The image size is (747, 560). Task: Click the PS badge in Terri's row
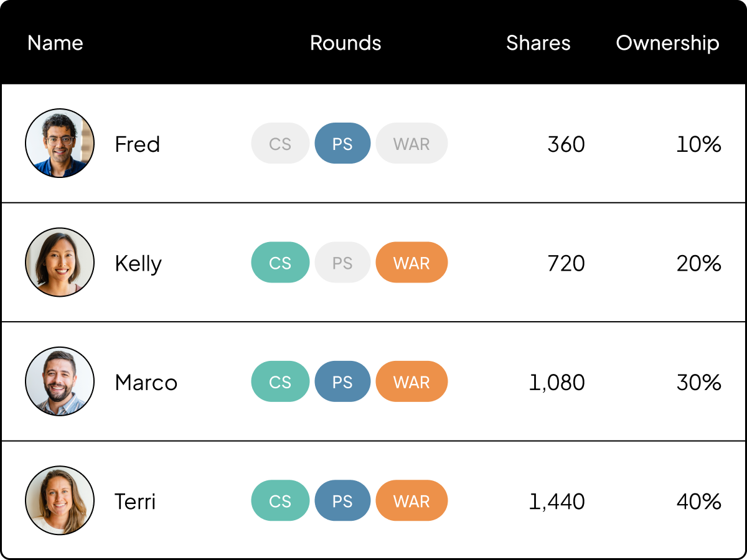(x=342, y=500)
